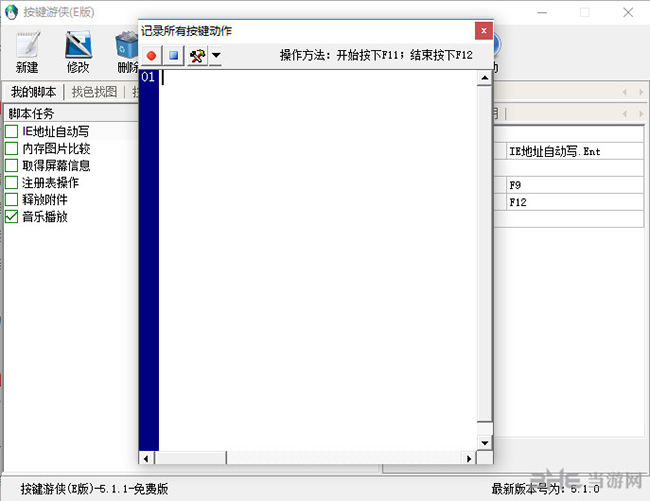The height and width of the screenshot is (501, 650).
Task: Click the lower tab-strip left scroll arrow
Action: pyautogui.click(x=625, y=113)
